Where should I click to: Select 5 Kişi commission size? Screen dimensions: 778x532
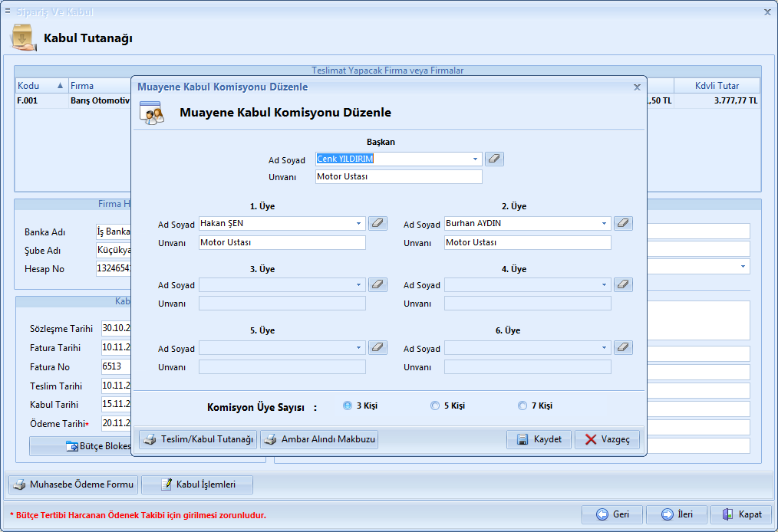(435, 406)
